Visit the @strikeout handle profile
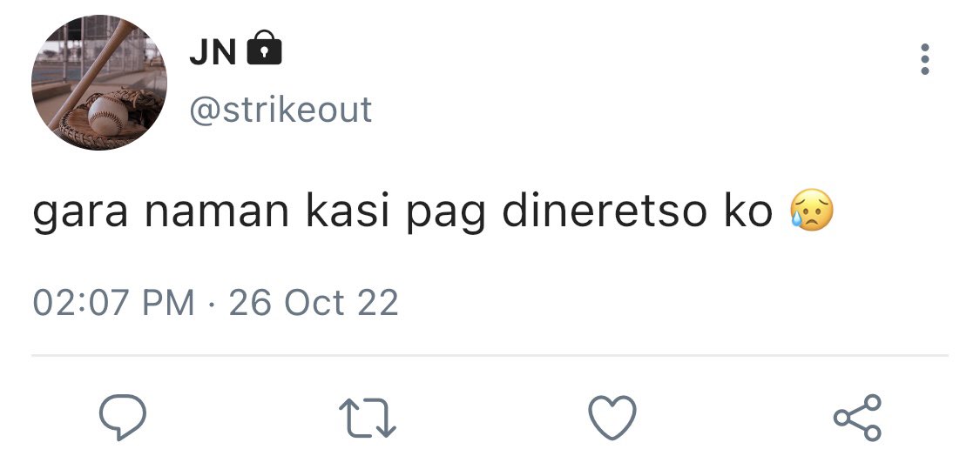This screenshot has height=476, width=980. (280, 110)
